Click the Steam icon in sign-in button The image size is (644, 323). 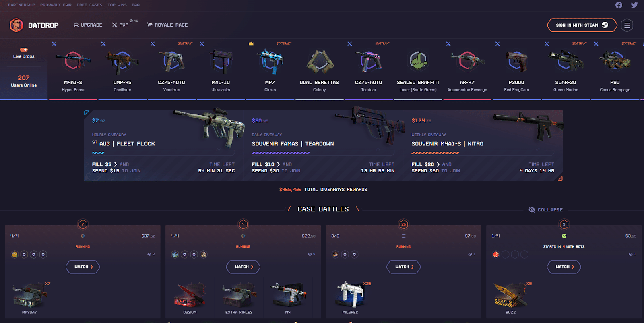[605, 25]
